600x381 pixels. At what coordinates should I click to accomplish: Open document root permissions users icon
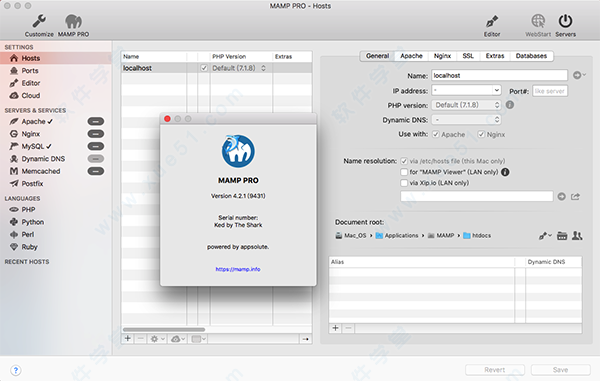coord(577,236)
